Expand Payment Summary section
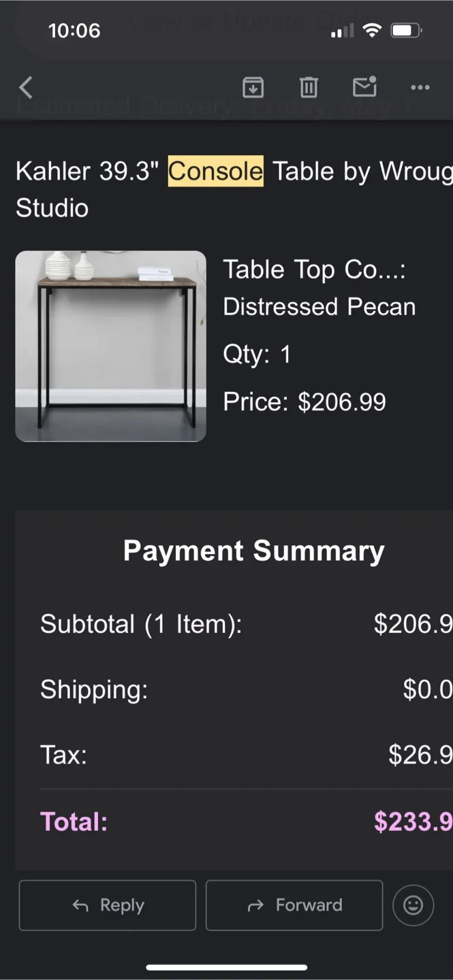The image size is (453, 980). pyautogui.click(x=254, y=550)
